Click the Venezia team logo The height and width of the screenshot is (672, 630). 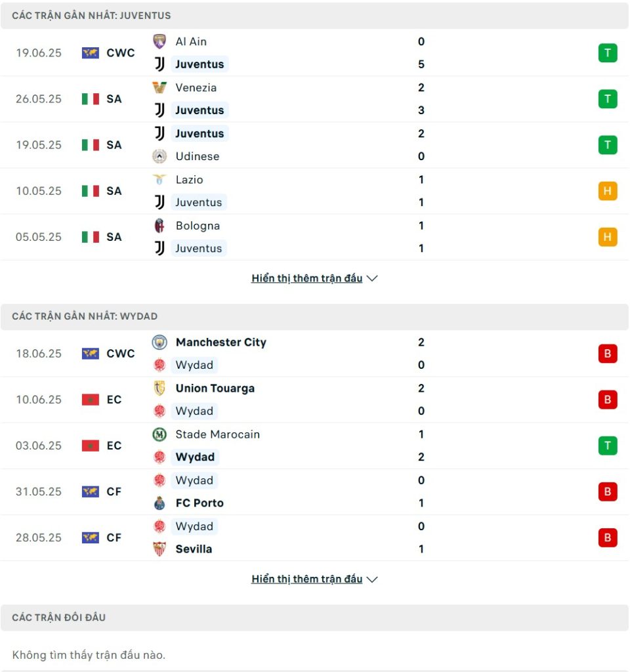159,87
